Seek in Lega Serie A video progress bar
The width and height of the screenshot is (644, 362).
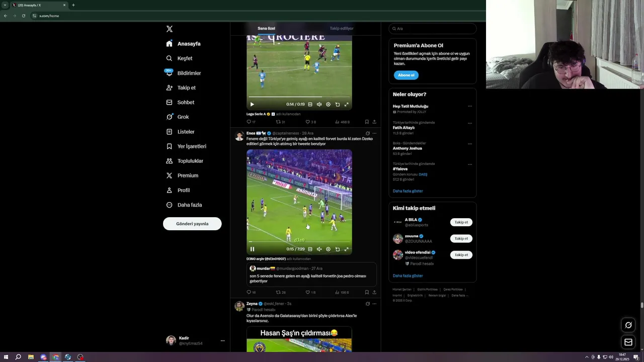299,97
